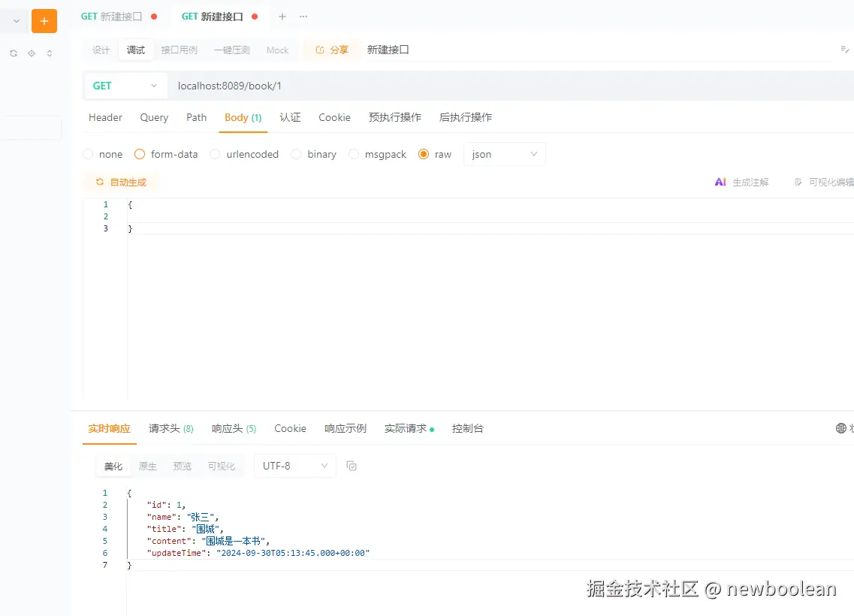Click the orange plus new item button

pos(44,21)
